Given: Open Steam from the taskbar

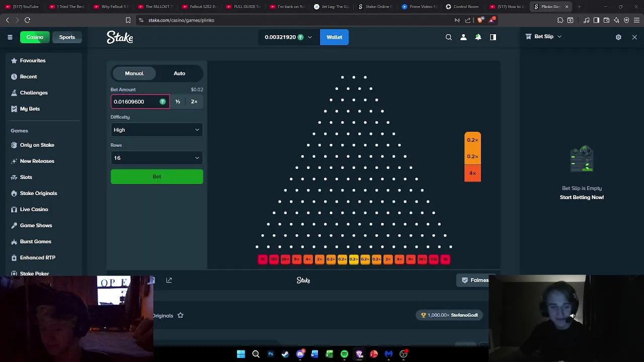Looking at the screenshot, I should [285, 354].
